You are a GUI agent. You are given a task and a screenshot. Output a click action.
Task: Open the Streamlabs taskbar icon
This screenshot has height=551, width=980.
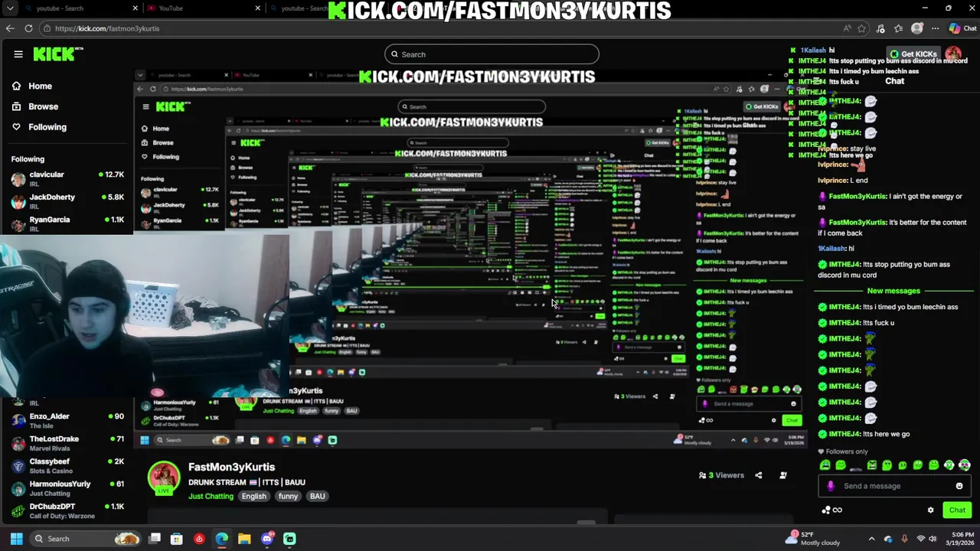click(289, 539)
